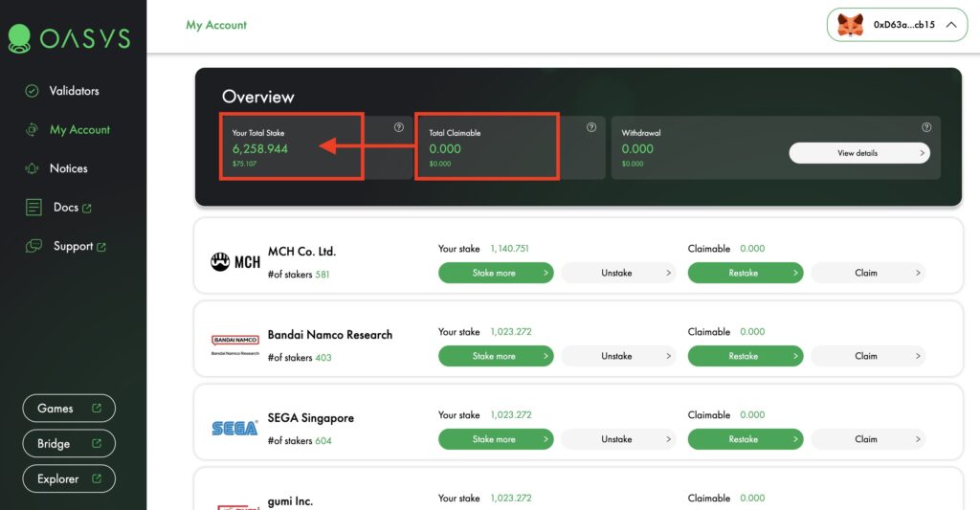Stake more on SEGA Singapore
The height and width of the screenshot is (510, 980).
tap(496, 439)
